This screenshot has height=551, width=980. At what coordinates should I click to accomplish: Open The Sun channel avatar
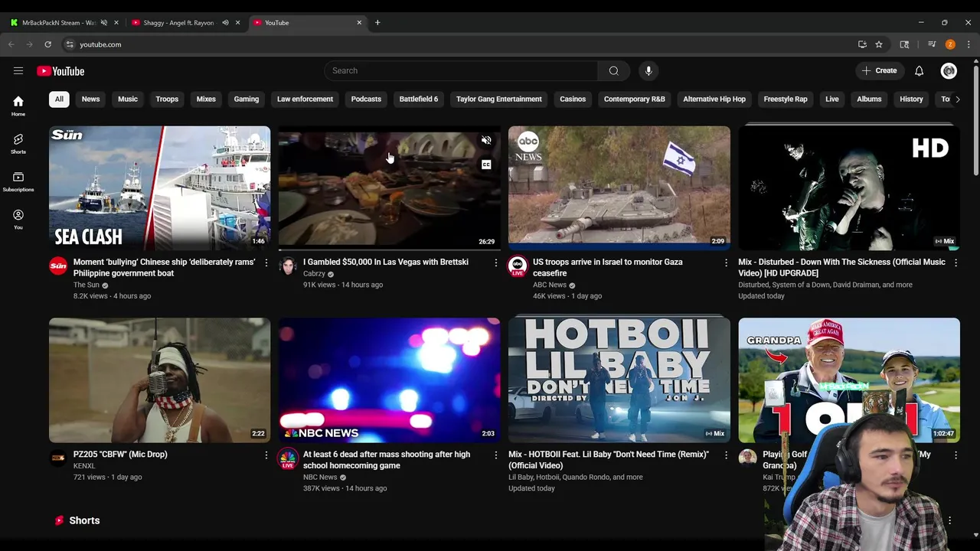tap(58, 266)
